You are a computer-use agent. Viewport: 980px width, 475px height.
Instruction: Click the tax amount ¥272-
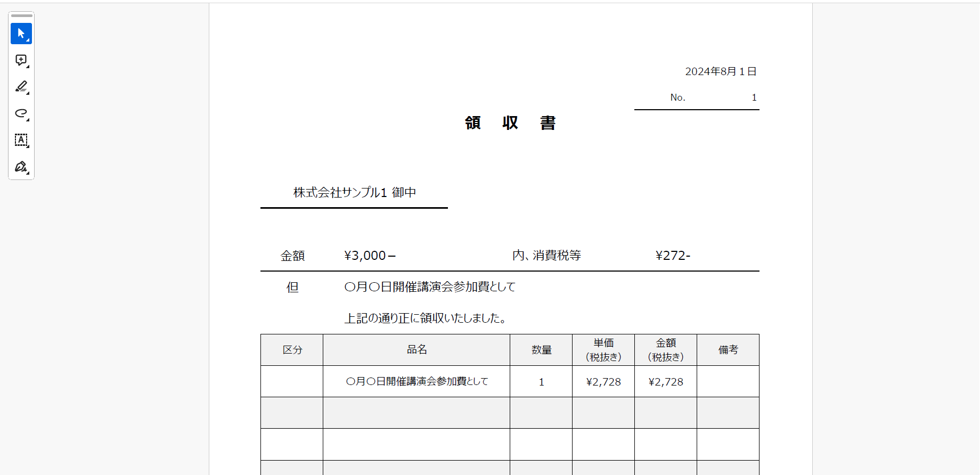click(673, 256)
